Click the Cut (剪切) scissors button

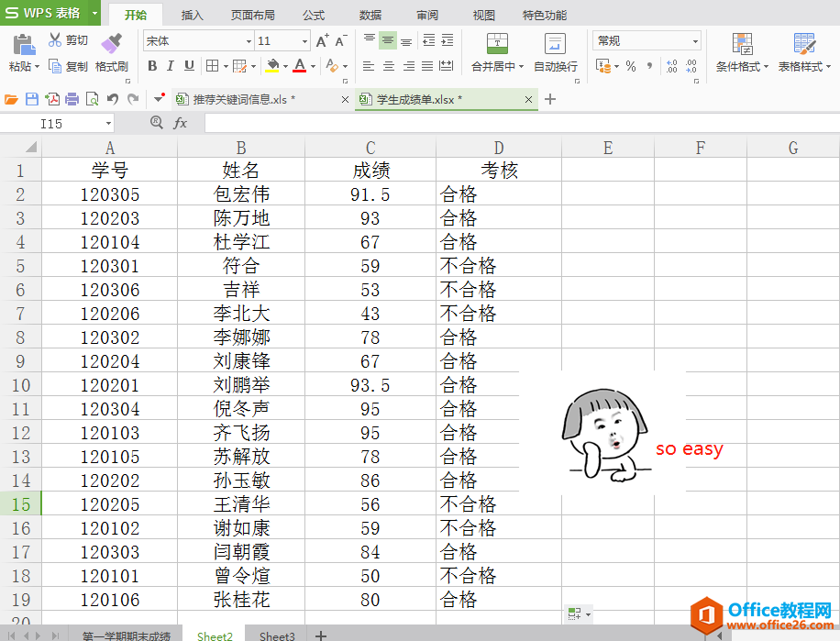tap(68, 40)
